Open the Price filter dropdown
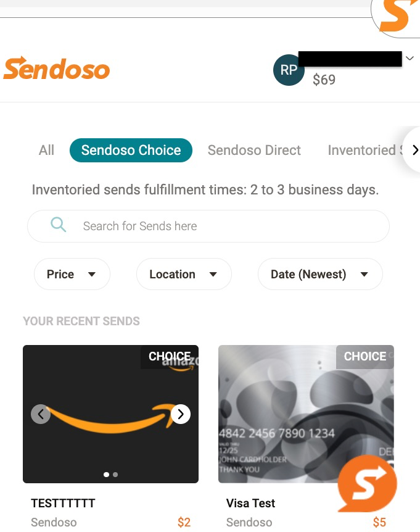420x532 pixels. coord(71,274)
